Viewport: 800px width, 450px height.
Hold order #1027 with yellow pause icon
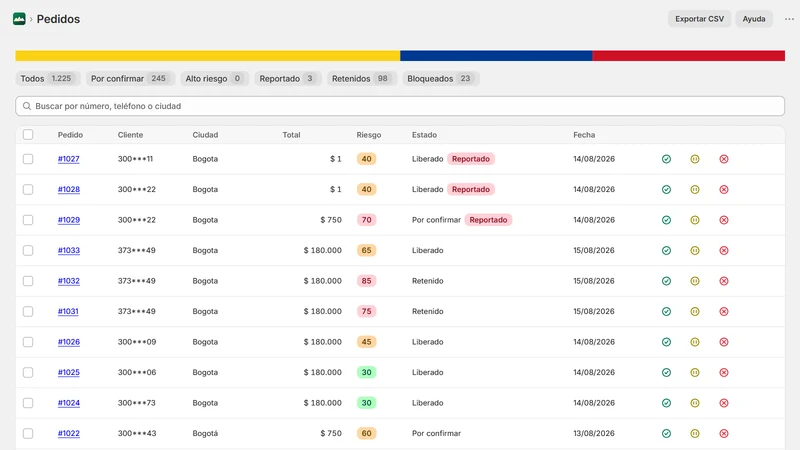[695, 159]
